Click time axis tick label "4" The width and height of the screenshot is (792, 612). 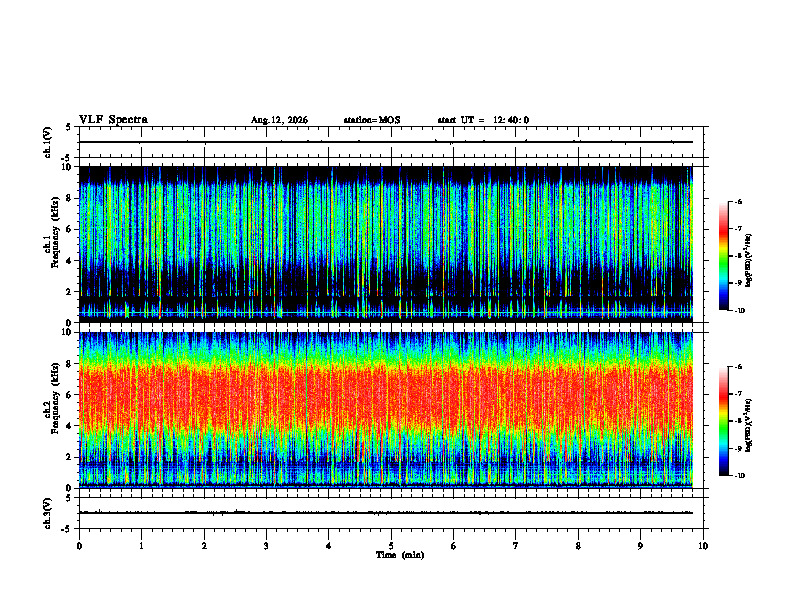(x=329, y=546)
